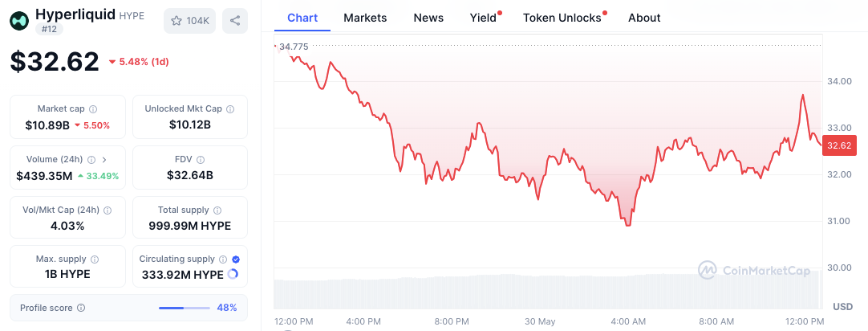Viewport: 868px width, 331px height.
Task: Go to the About tab
Action: click(644, 18)
